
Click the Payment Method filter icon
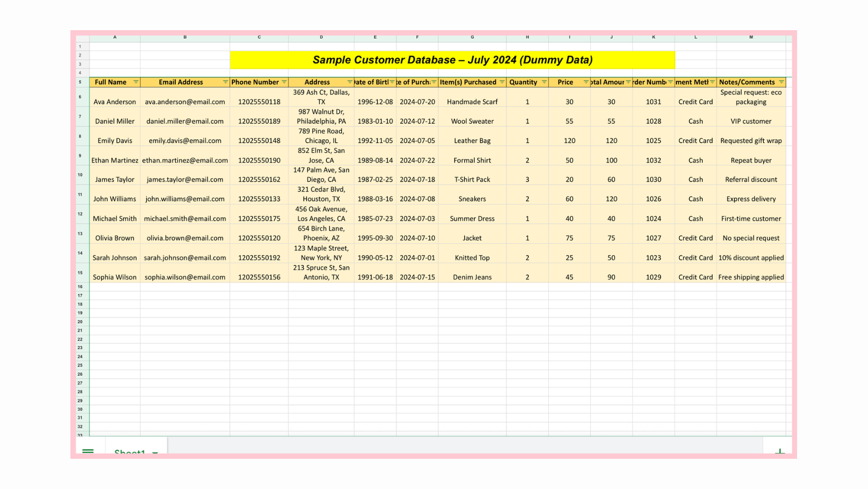[x=712, y=82]
